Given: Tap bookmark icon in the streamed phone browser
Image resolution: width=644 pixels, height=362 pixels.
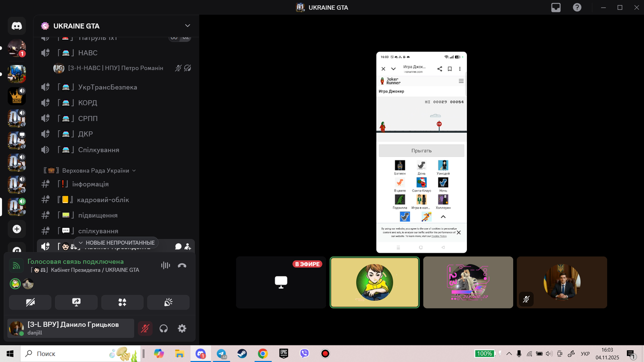Looking at the screenshot, I should click(450, 69).
